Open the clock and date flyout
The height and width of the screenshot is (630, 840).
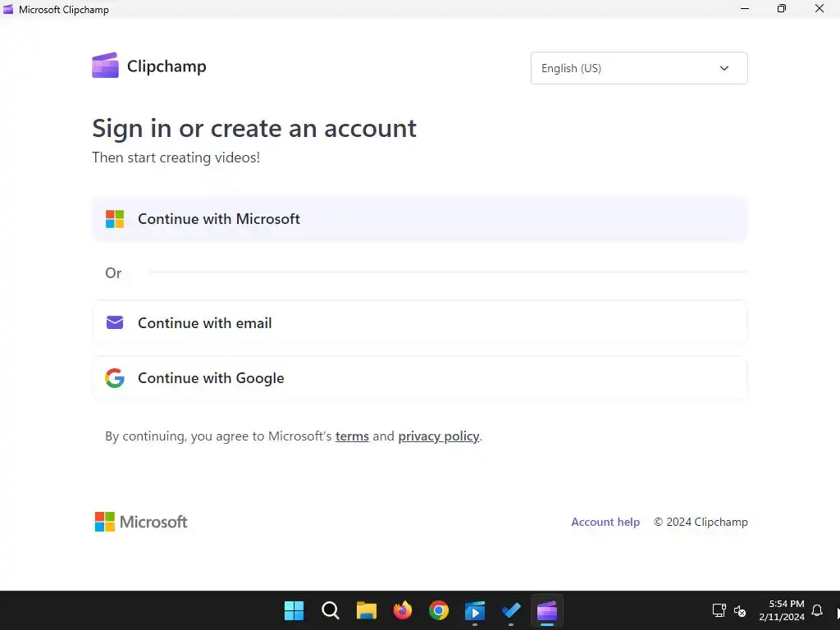click(x=782, y=610)
